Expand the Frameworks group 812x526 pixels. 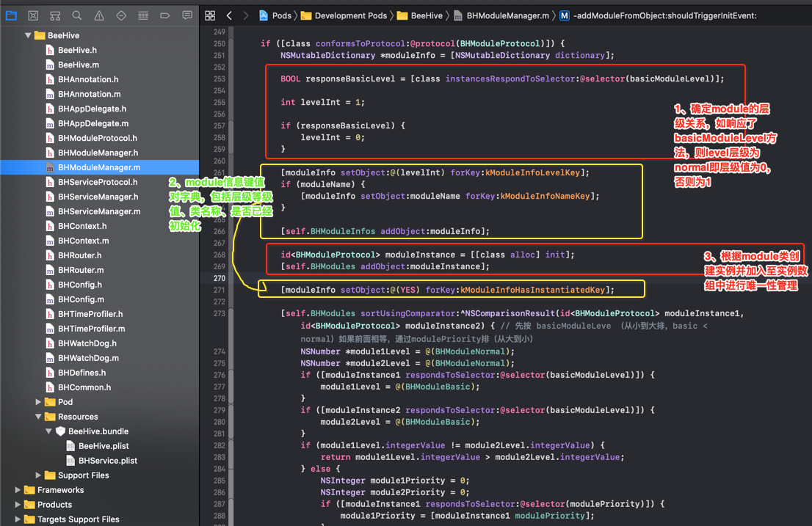click(x=18, y=490)
